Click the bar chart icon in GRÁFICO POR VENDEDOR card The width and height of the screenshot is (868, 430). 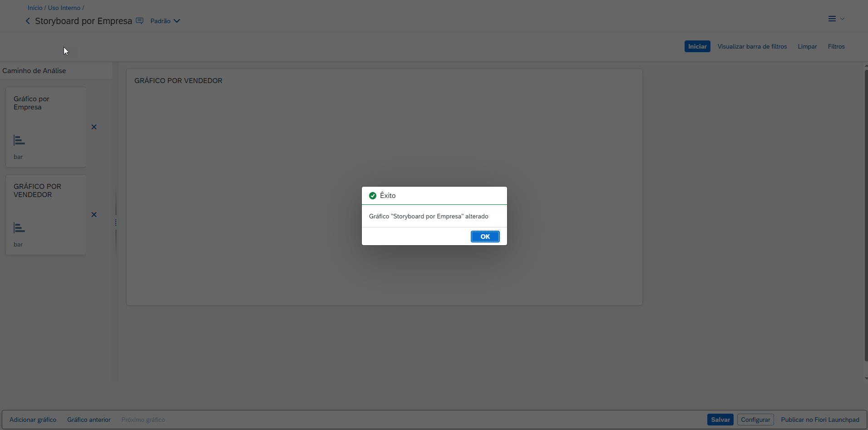19,228
